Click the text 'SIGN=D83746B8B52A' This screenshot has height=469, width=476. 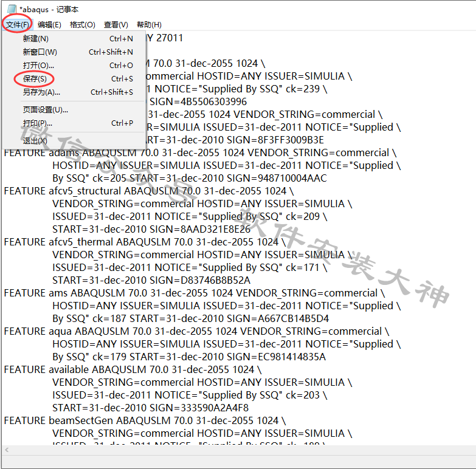(x=200, y=280)
